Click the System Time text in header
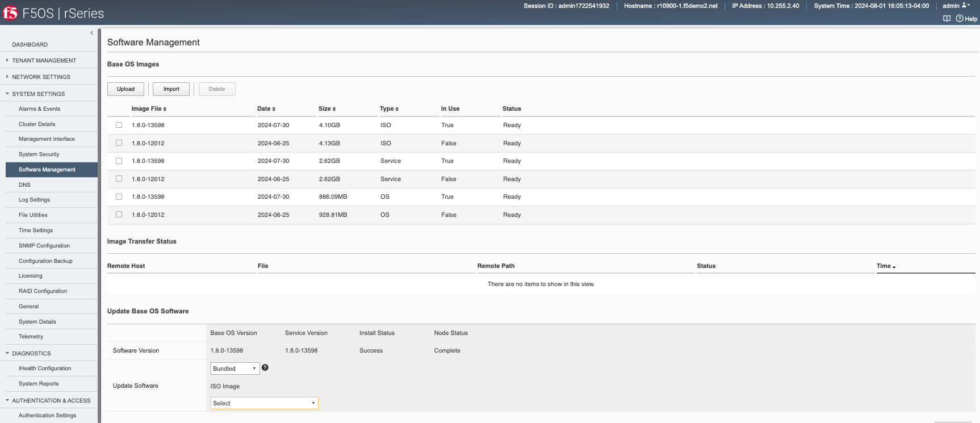This screenshot has height=423, width=980. 872,6
